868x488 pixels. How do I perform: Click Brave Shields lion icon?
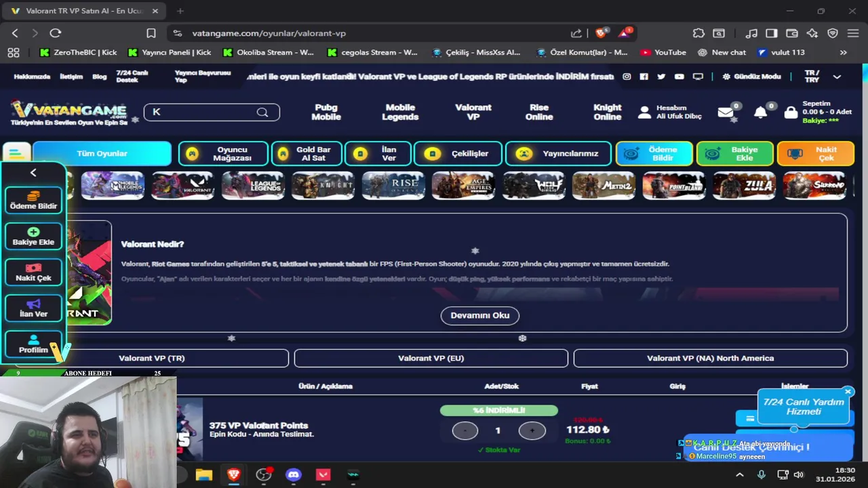(601, 33)
